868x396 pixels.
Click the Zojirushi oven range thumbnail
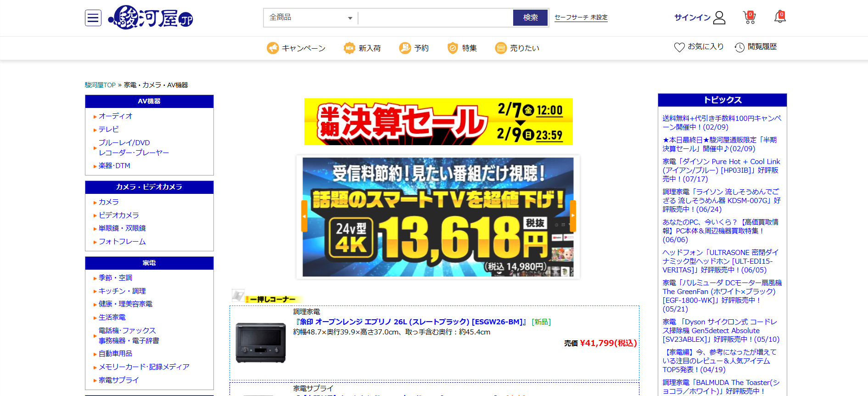(260, 343)
